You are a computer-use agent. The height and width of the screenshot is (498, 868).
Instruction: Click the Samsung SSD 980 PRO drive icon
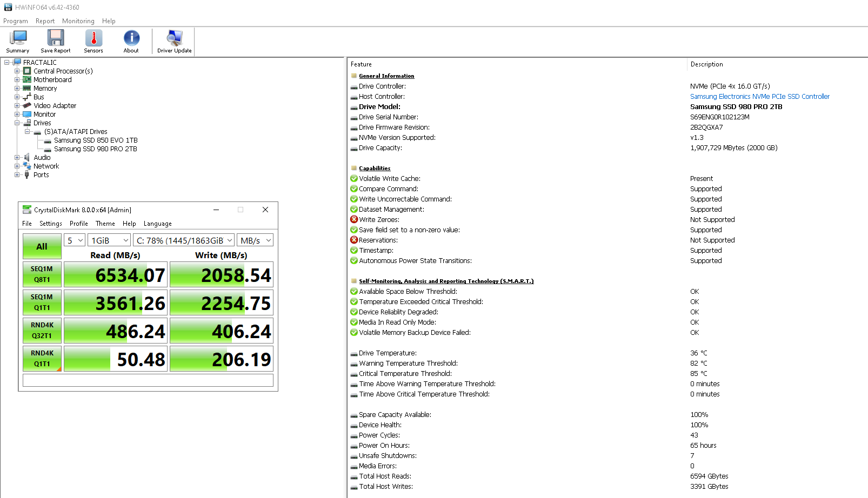coord(48,149)
